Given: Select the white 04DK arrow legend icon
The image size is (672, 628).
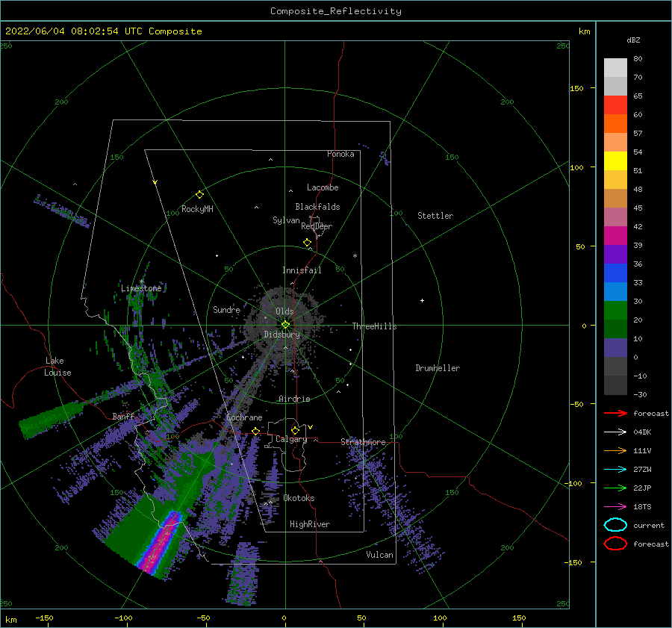Looking at the screenshot, I should (x=615, y=432).
